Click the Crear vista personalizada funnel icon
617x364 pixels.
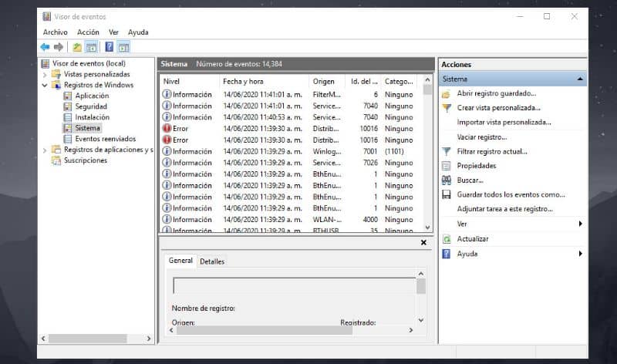tap(447, 108)
